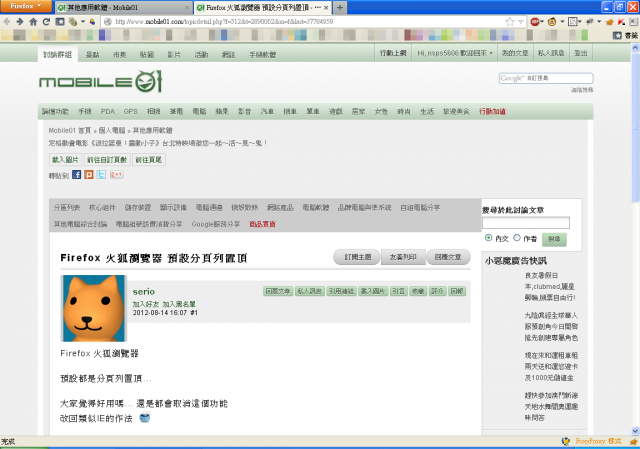Click the 載入圖片 button under the breadcrumb
This screenshot has height=449, width=640.
coord(65,160)
